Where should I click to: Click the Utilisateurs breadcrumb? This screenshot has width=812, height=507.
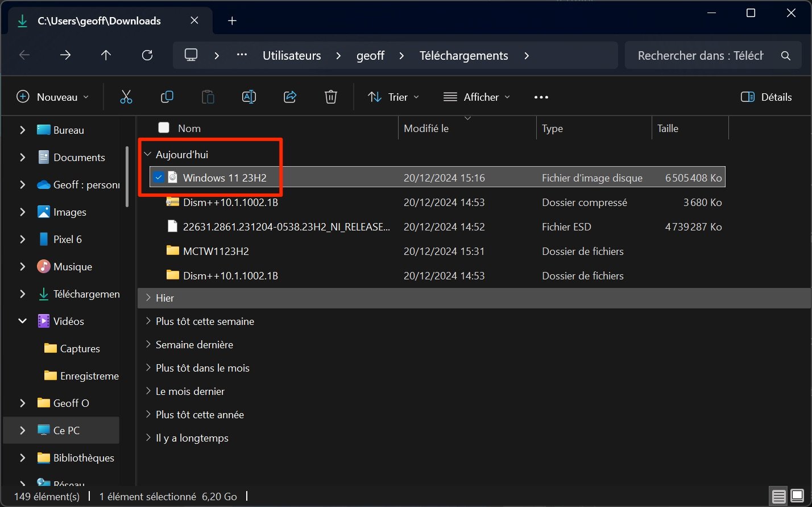[292, 56]
